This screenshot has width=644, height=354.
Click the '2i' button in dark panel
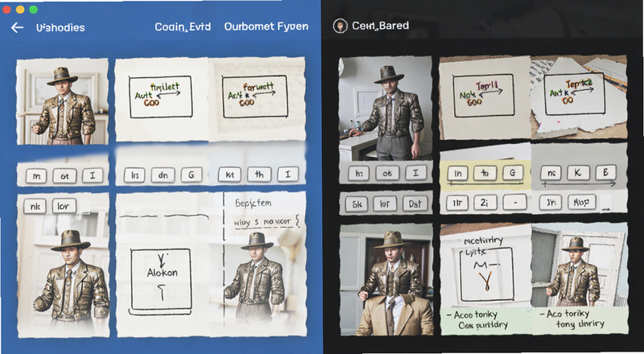point(485,203)
